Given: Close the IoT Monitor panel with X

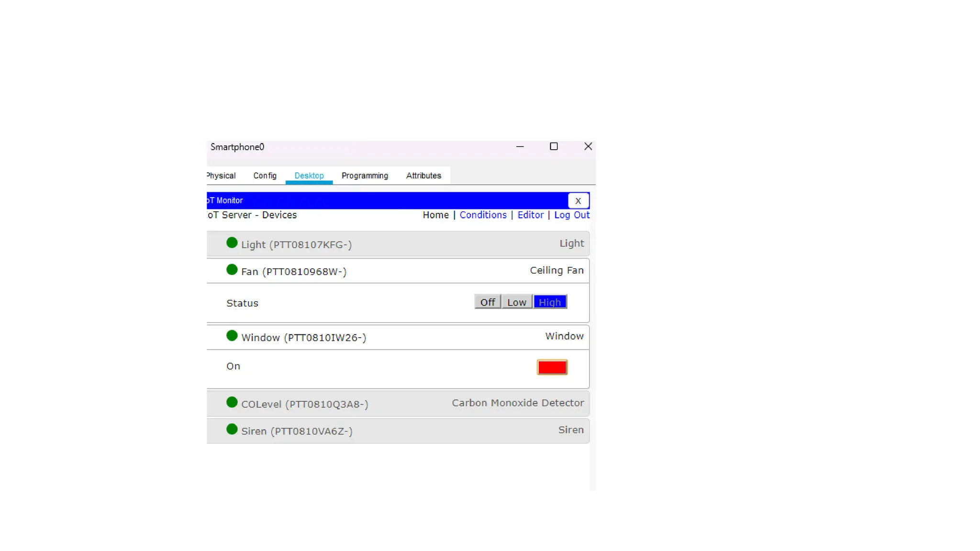Looking at the screenshot, I should click(578, 200).
